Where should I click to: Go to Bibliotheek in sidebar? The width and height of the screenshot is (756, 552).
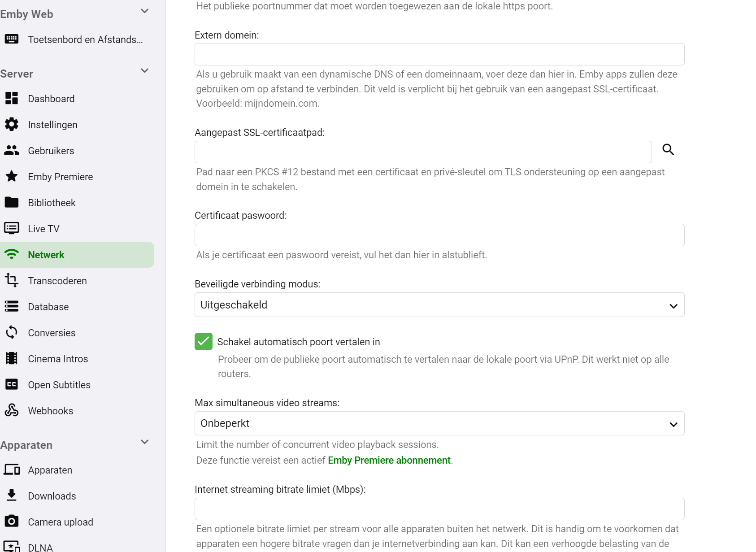52,203
